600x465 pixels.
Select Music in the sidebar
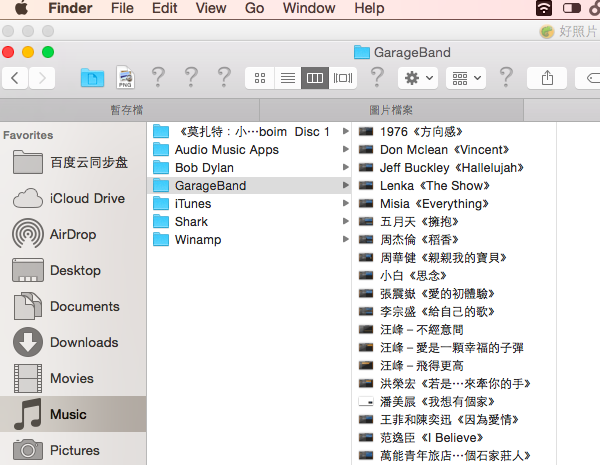click(x=73, y=414)
